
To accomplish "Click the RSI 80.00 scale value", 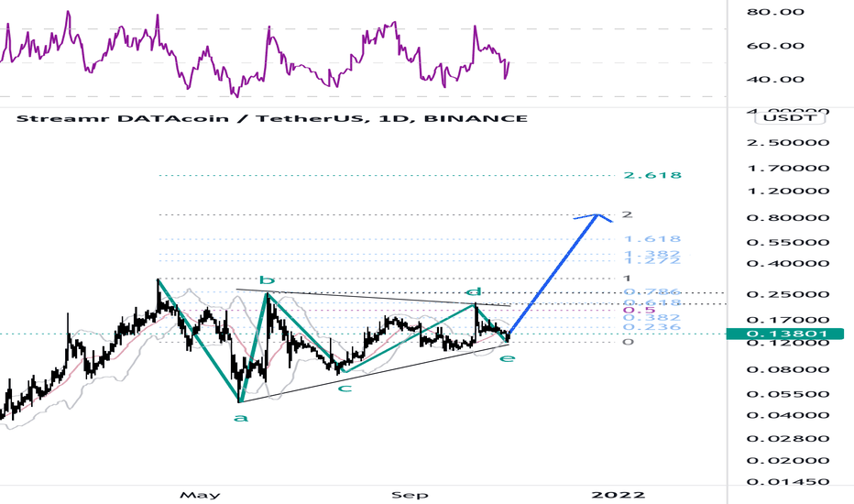I will (x=775, y=12).
